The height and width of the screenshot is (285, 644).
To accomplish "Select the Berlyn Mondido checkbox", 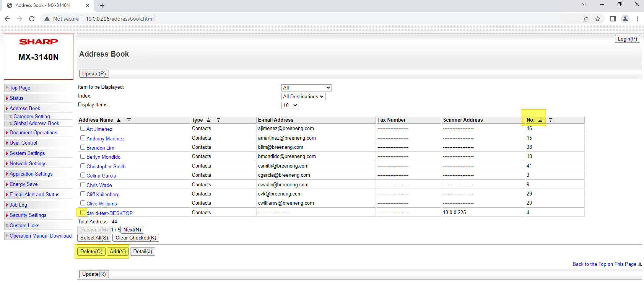I will pyautogui.click(x=83, y=156).
